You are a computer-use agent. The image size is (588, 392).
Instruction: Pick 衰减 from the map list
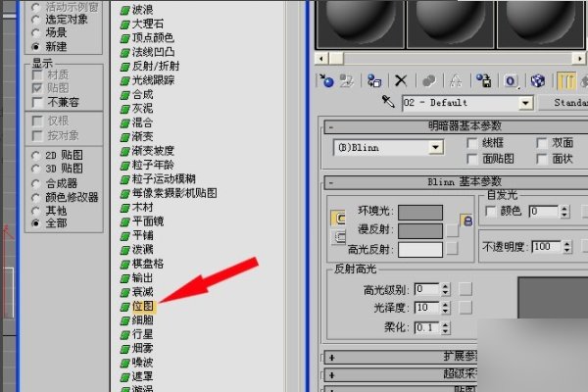tap(142, 292)
